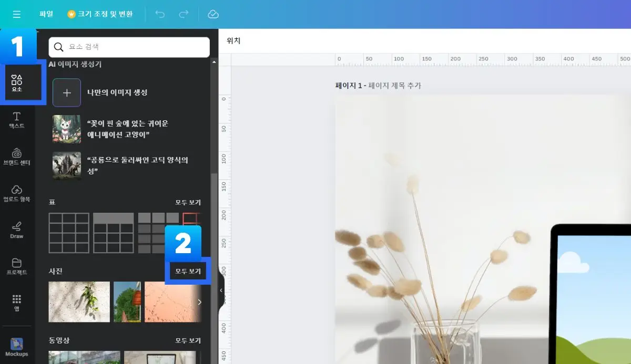Click 모두 보기 next to 사진

(188, 271)
